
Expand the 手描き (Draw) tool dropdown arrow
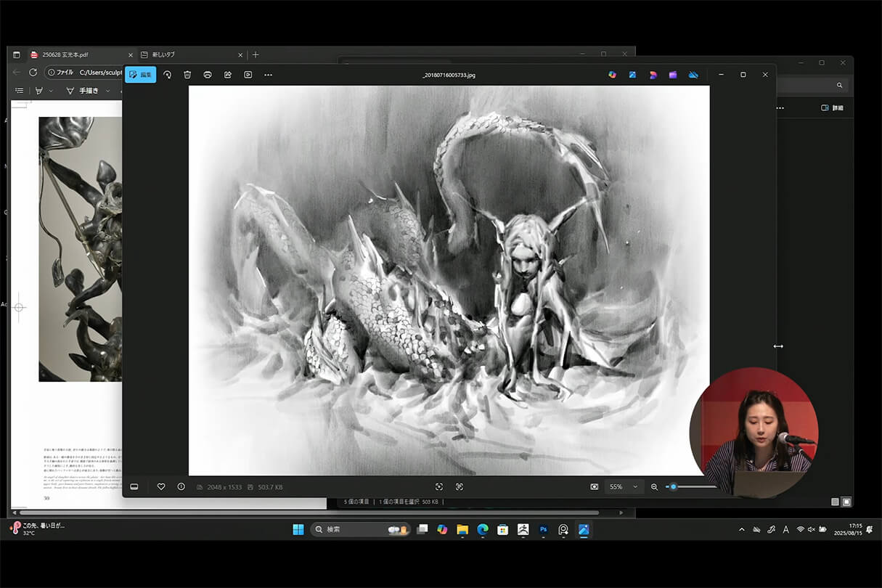click(x=107, y=91)
